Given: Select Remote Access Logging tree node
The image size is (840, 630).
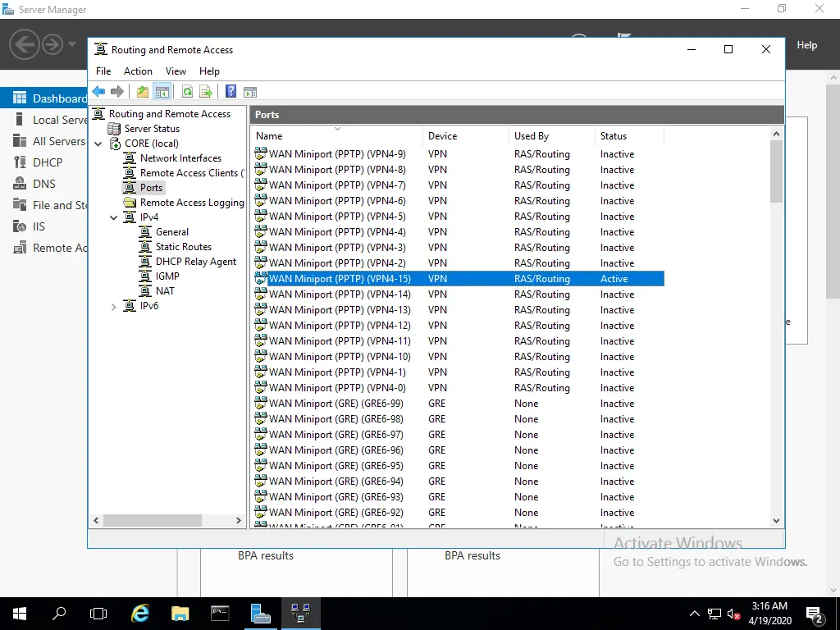Looking at the screenshot, I should 192,203.
